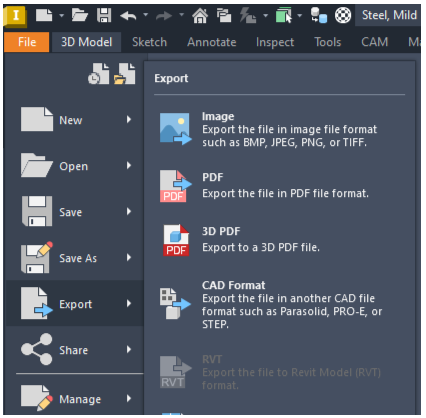Expand dropdown arrow beside Undo icon
This screenshot has width=426, height=418.
[x=146, y=15]
